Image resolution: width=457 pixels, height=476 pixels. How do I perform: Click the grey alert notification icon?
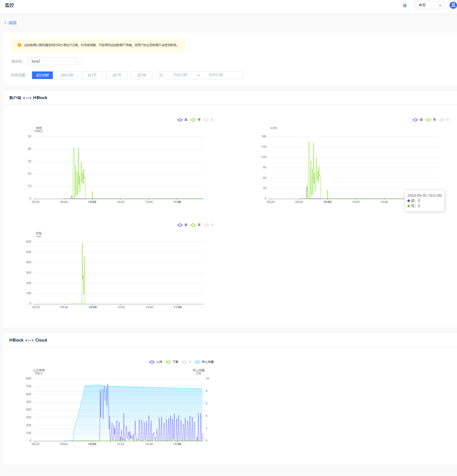(405, 6)
